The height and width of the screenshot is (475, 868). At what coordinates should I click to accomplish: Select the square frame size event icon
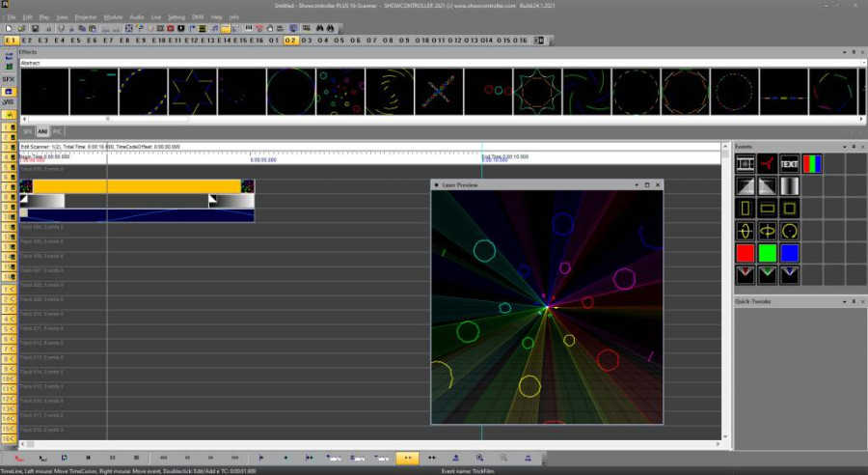click(x=790, y=208)
